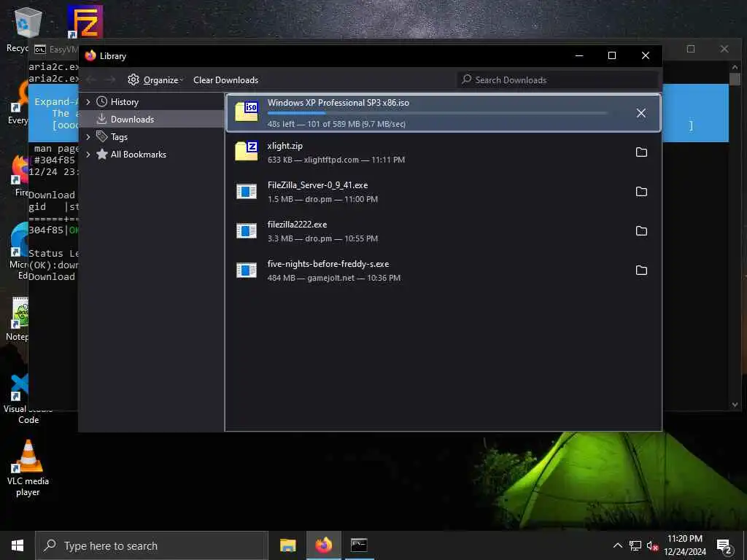This screenshot has width=747, height=560.
Task: Select FileZilla_Server-0_9_41.exe file name
Action: 317,185
